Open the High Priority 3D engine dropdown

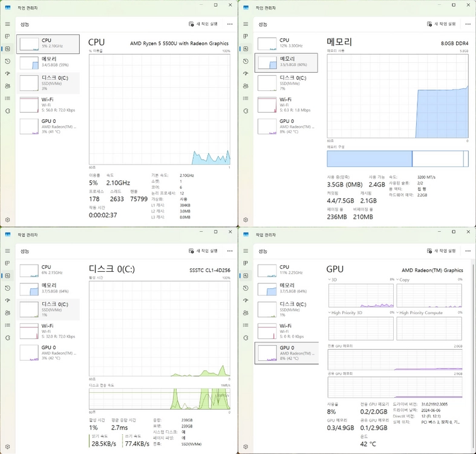coord(345,313)
